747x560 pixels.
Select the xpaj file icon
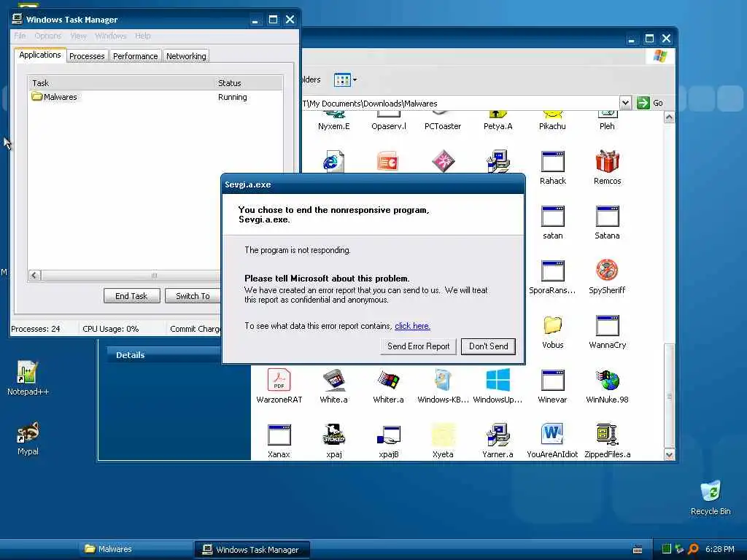point(333,435)
